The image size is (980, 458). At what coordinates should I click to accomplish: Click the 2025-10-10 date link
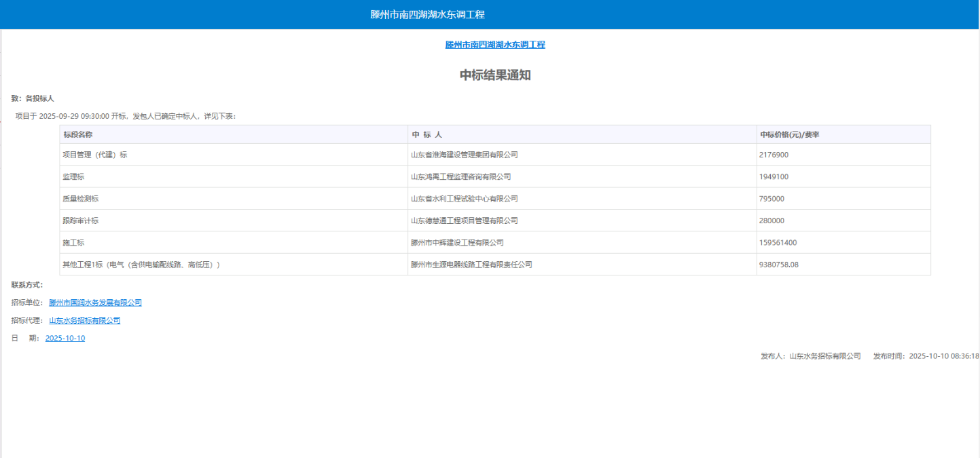tap(65, 338)
